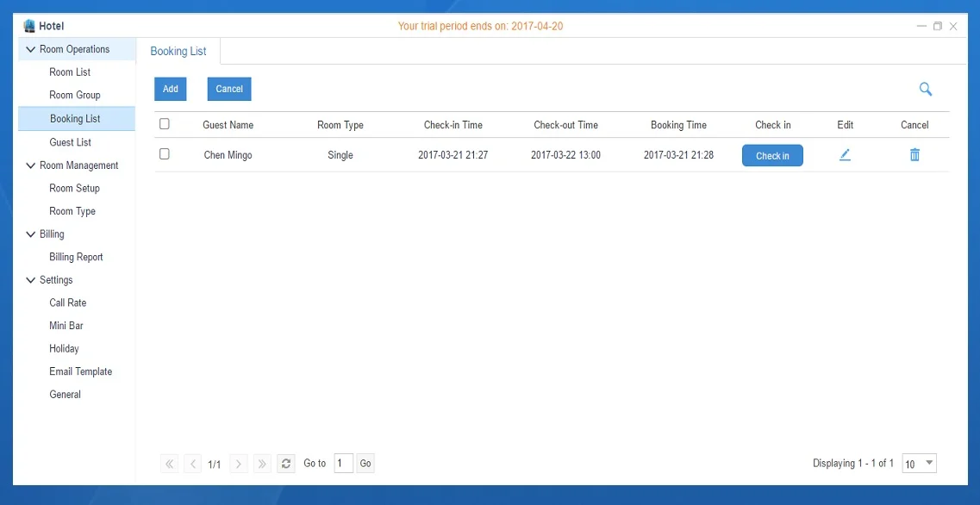The width and height of the screenshot is (980, 505).
Task: Tick the select-all checkbox in header
Action: coord(165,124)
